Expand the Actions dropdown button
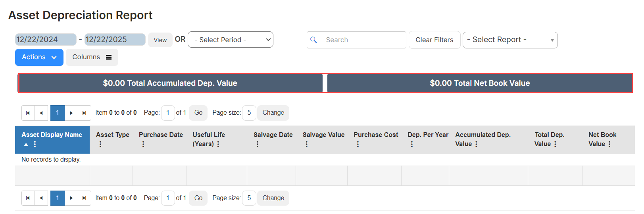Viewport: 644px width, 214px height. click(39, 57)
